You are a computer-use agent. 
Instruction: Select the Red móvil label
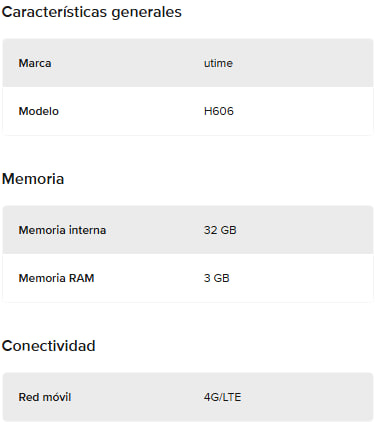[x=45, y=397]
